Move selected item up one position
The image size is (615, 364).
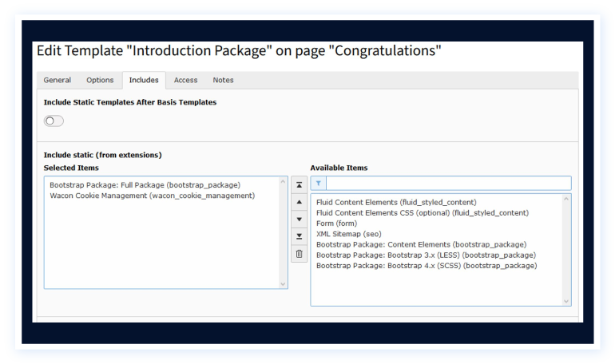coord(299,202)
